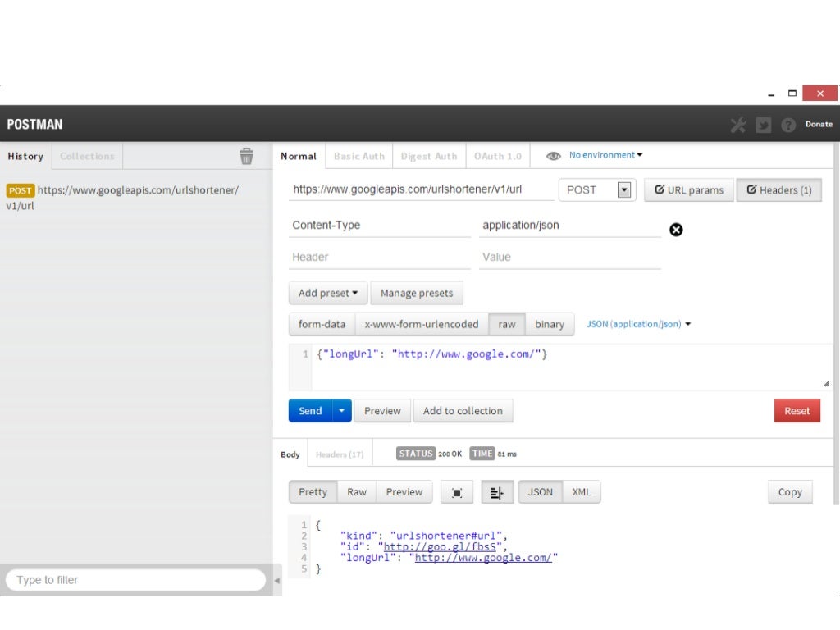
Task: Format response as XML
Action: (582, 492)
